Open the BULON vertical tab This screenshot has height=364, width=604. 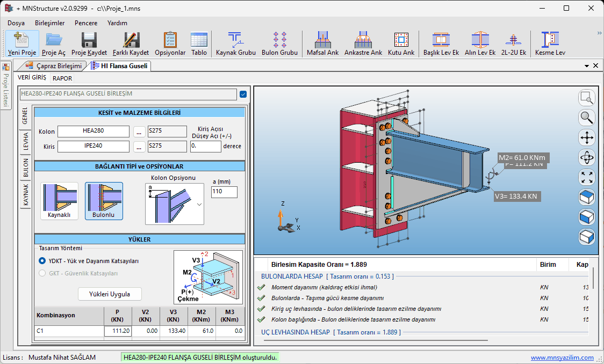click(25, 168)
